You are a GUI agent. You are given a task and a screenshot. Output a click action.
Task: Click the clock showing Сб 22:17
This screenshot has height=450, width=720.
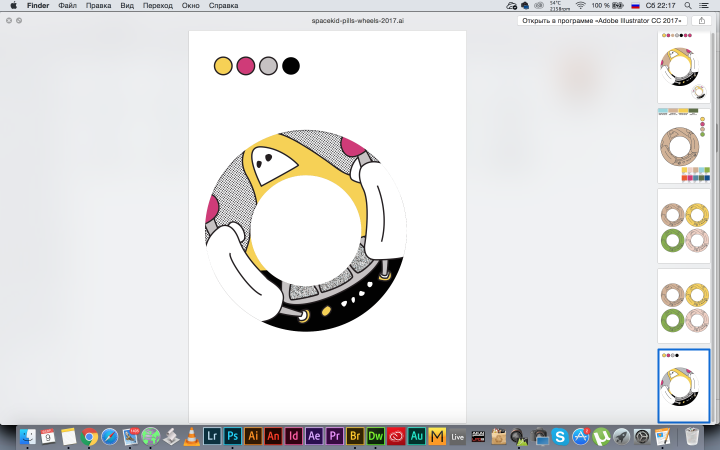[660, 6]
